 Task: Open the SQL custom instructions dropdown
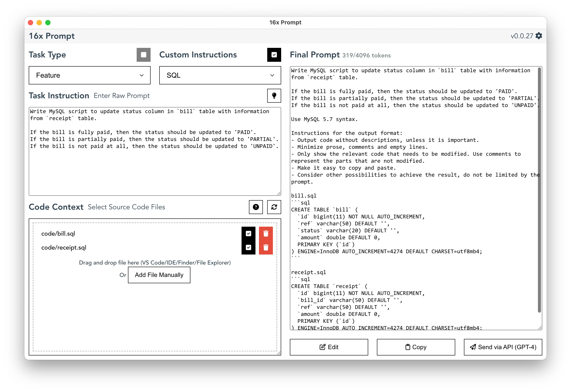click(x=220, y=75)
